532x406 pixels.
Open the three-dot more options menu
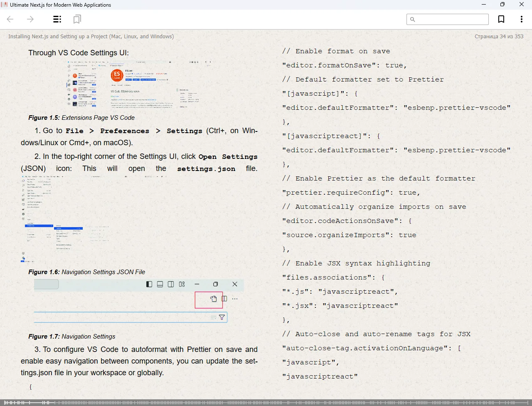[521, 19]
